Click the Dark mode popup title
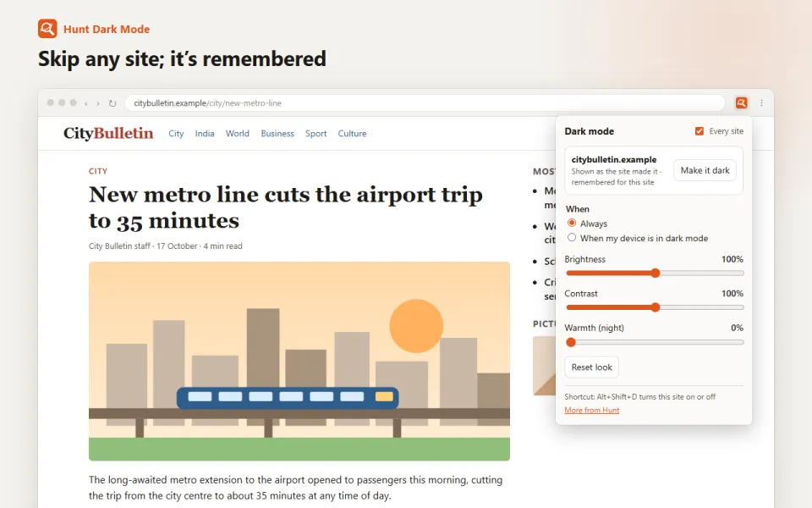Viewport: 812px width, 508px height. pos(590,131)
